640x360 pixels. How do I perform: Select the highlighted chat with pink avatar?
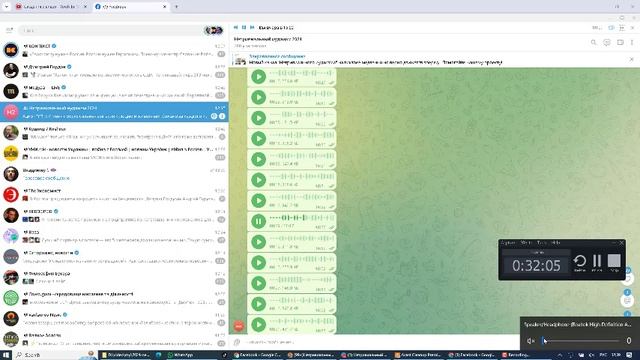pos(114,112)
